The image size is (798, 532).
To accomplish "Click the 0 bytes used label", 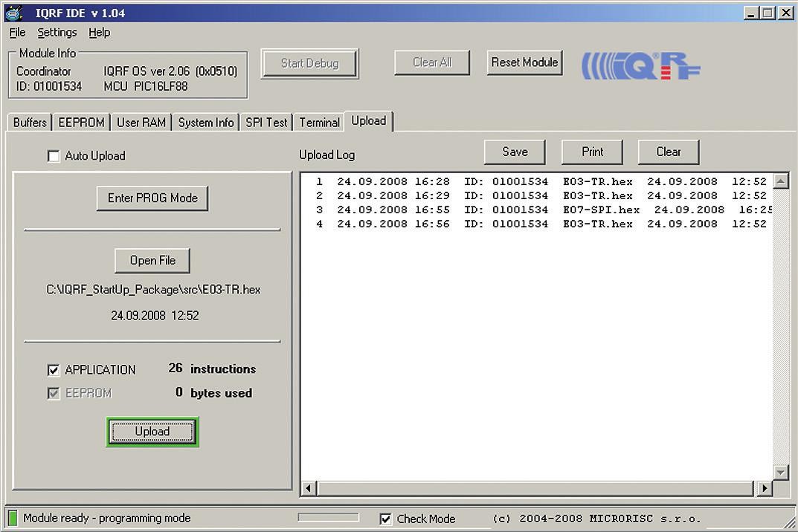I will 213,392.
